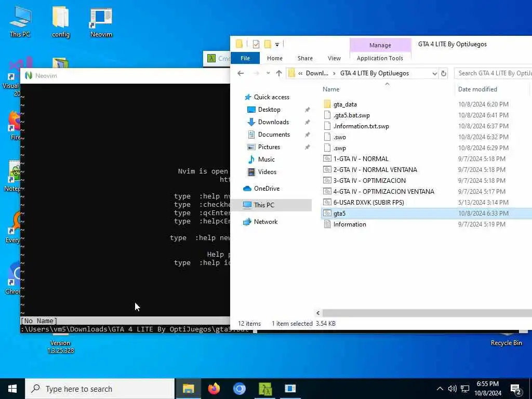The width and height of the screenshot is (532, 399).
Task: Click New folder icon in quick access toolbar
Action: [268, 44]
